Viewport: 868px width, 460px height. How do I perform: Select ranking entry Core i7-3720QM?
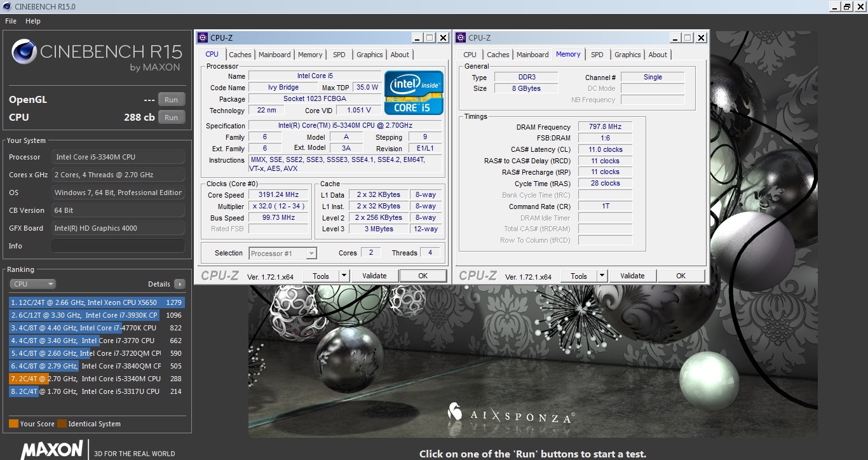[x=97, y=353]
